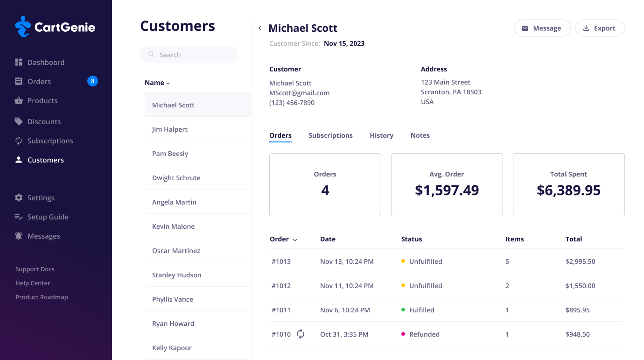This screenshot has height=360, width=644.
Task: Click the Status column header
Action: [412, 239]
